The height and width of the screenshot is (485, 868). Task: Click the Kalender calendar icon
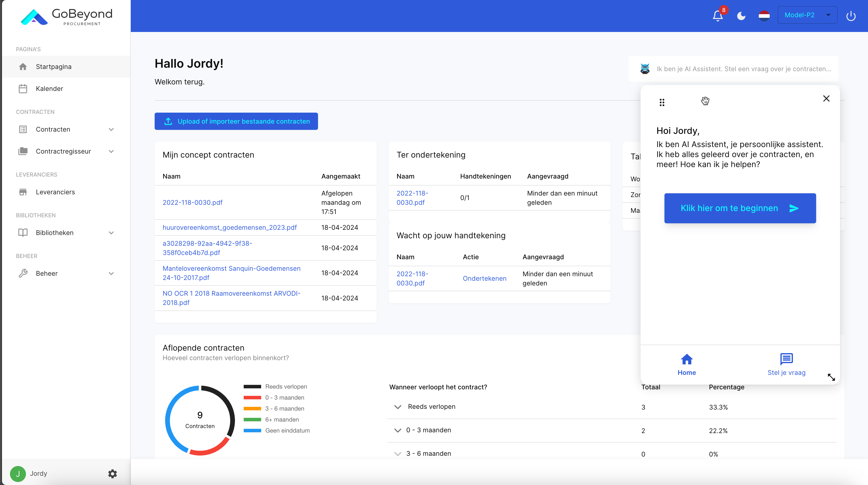[23, 89]
